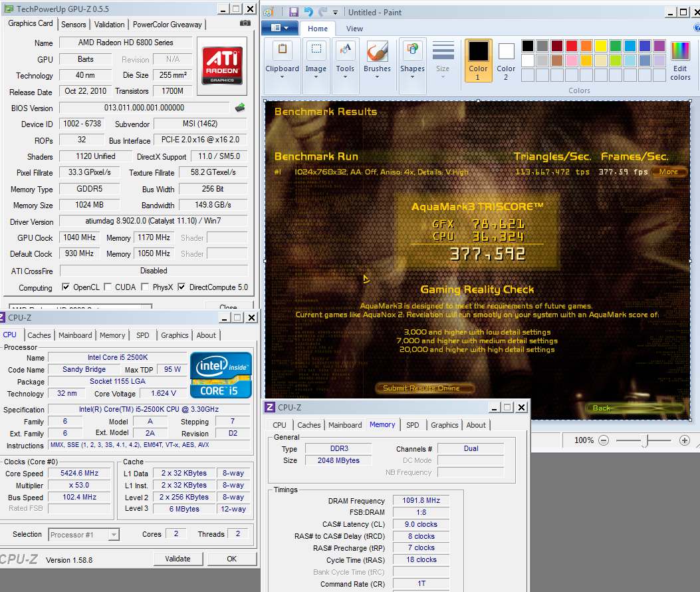Viewport: 700px width, 592px height.
Task: Switch to the View ribbon tab in Paint
Action: point(354,29)
